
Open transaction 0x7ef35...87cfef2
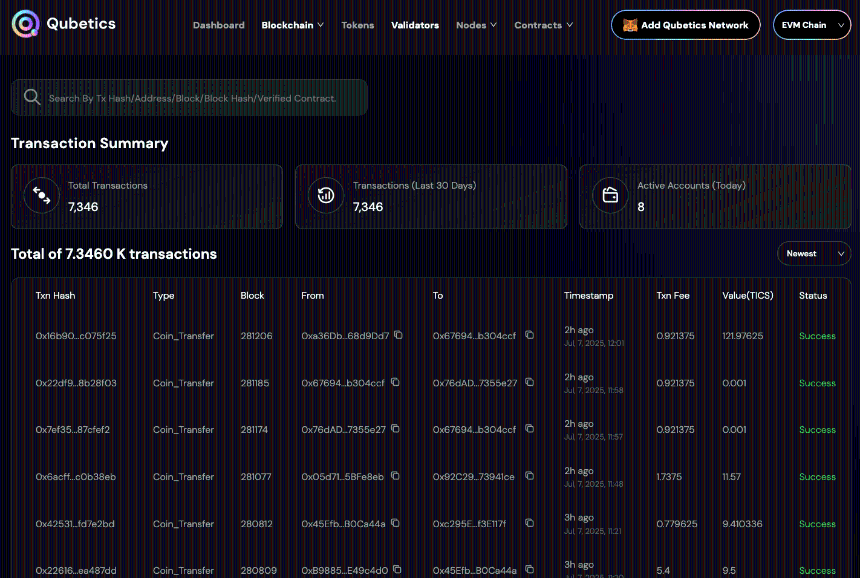(72, 429)
